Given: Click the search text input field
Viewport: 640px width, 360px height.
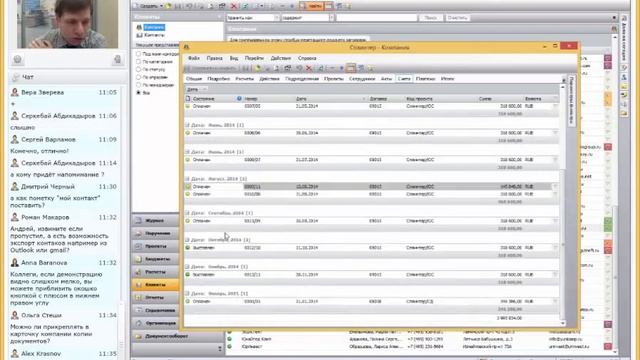Looking at the screenshot, I should [x=377, y=18].
